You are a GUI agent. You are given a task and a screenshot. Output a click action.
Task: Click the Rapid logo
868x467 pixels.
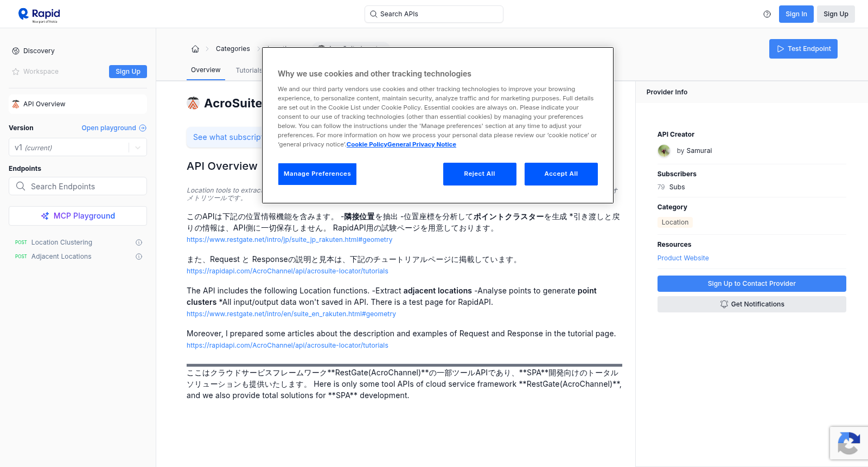point(39,15)
